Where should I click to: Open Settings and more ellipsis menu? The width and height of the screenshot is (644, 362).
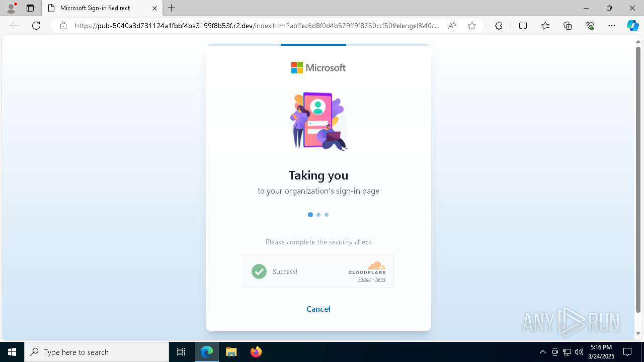coord(612,26)
